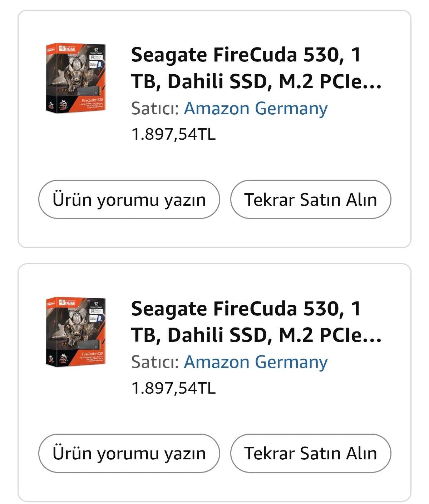Viewport: 429px width, 504px height.
Task: Open second order's Seagate FireCuda product thumbnail
Action: coord(75,332)
